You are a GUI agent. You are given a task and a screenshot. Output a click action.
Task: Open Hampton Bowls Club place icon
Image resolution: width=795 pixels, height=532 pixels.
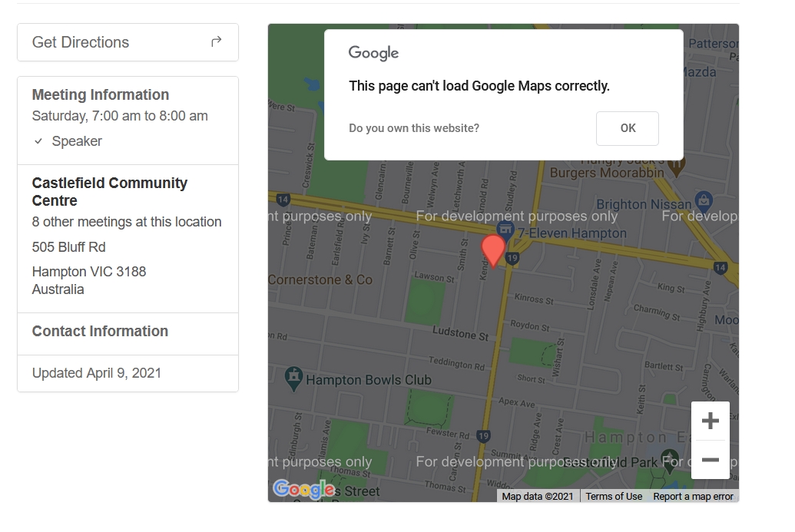tap(293, 378)
